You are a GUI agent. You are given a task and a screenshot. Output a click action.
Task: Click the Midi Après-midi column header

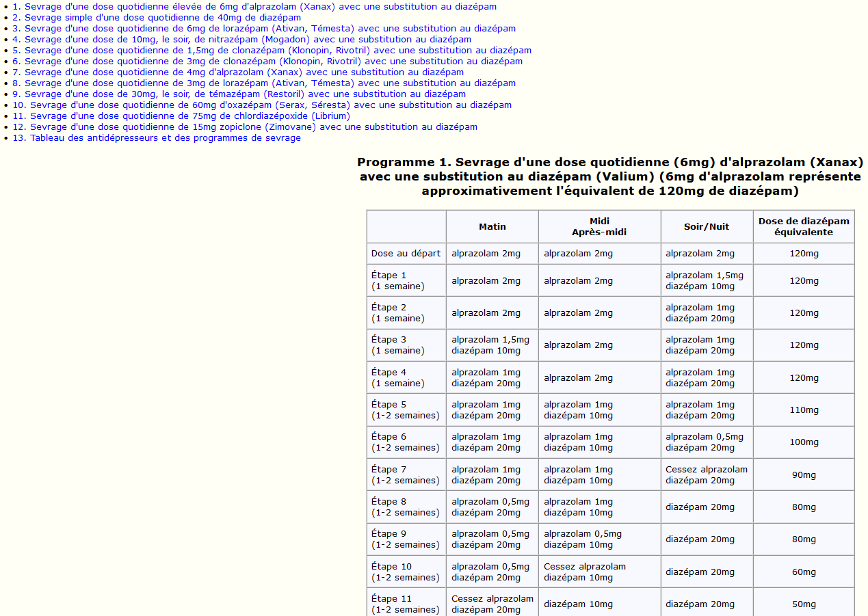599,226
